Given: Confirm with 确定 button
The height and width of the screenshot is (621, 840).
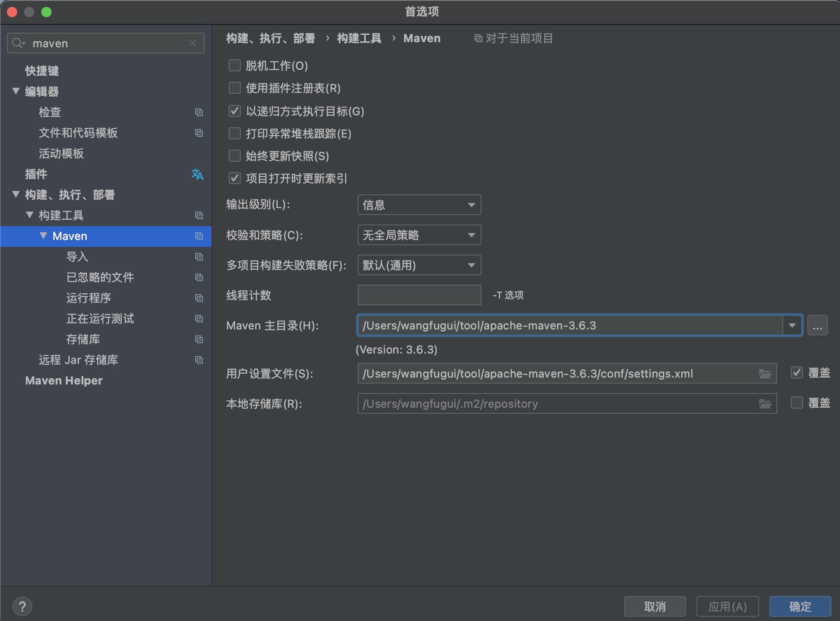Looking at the screenshot, I should click(x=800, y=606).
